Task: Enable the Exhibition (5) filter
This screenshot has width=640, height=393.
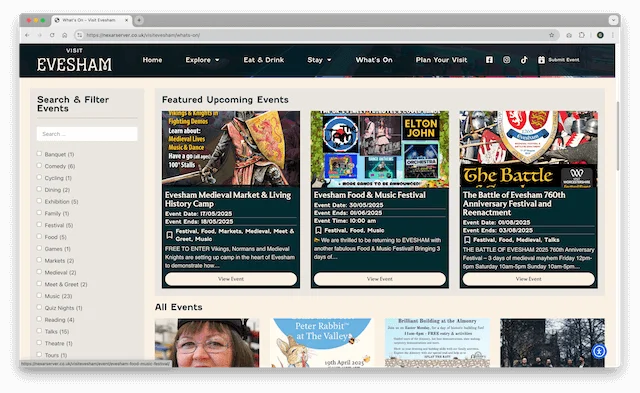Action: tap(39, 201)
